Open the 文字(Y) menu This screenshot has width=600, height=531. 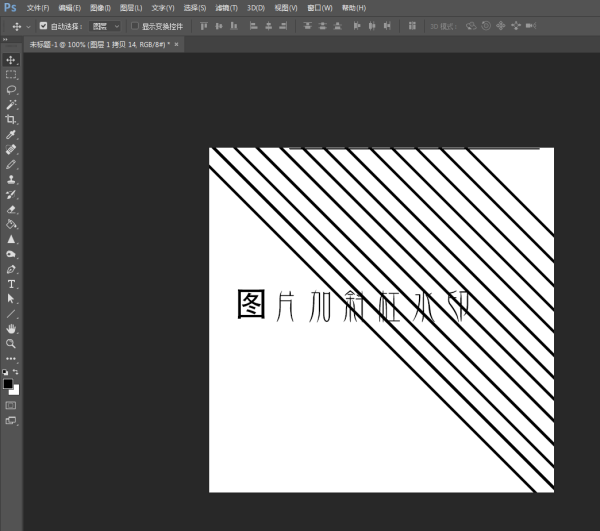pos(163,8)
